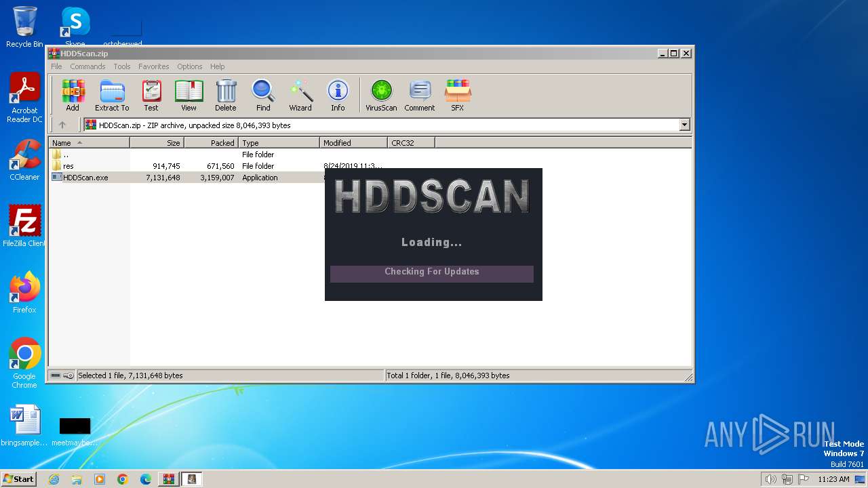Open FileZilla Client desktop shortcut
The height and width of the screenshot is (488, 868).
click(24, 226)
